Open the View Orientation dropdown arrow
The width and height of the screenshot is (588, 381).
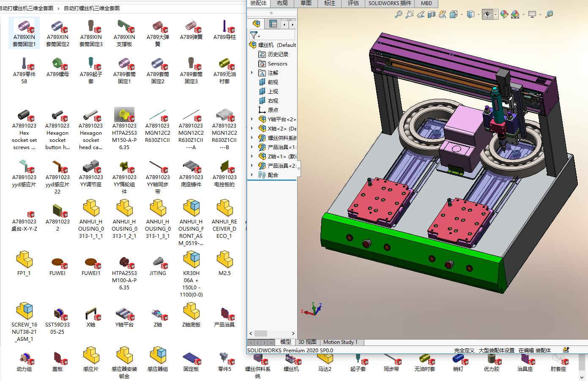point(461,15)
